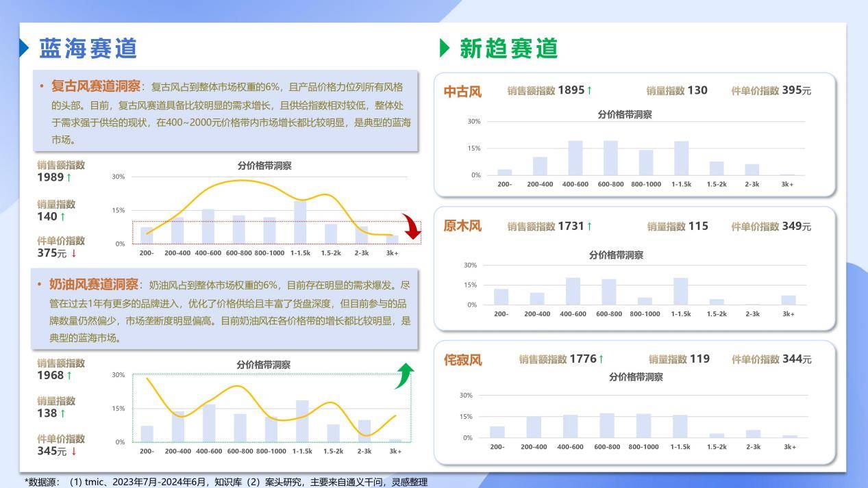Viewport: 868px width, 488px height.
Task: Click the 3k+ axis label in 中古风 chart
Action: pyautogui.click(x=788, y=184)
